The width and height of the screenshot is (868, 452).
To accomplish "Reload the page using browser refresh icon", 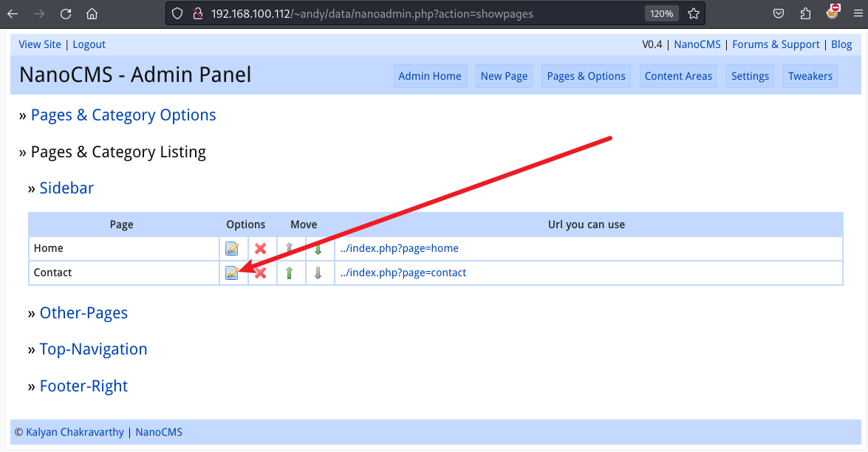I will coord(66,13).
